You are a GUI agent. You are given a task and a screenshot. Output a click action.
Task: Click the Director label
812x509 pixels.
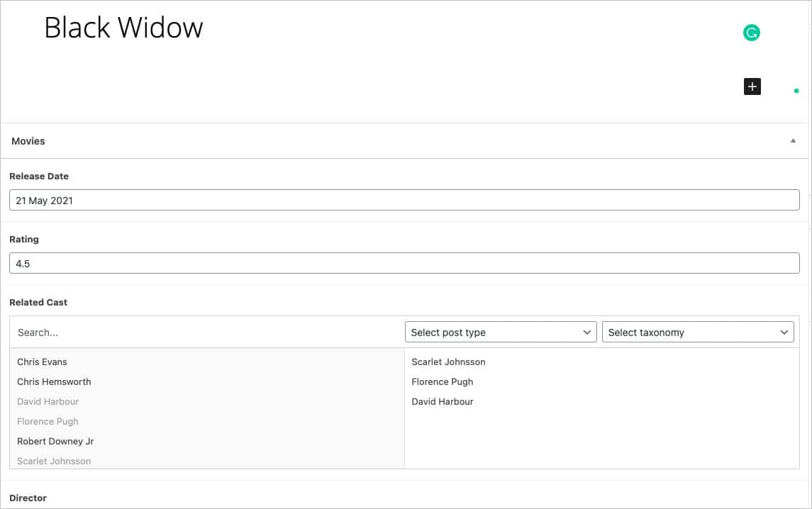pos(28,498)
